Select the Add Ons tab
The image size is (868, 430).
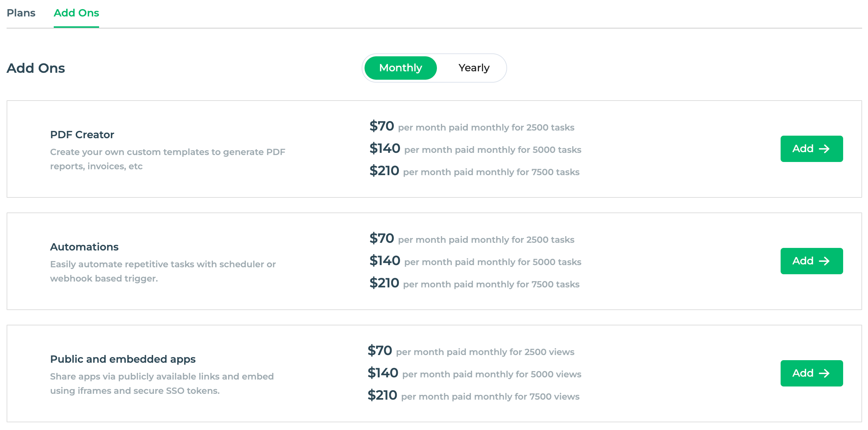[76, 13]
